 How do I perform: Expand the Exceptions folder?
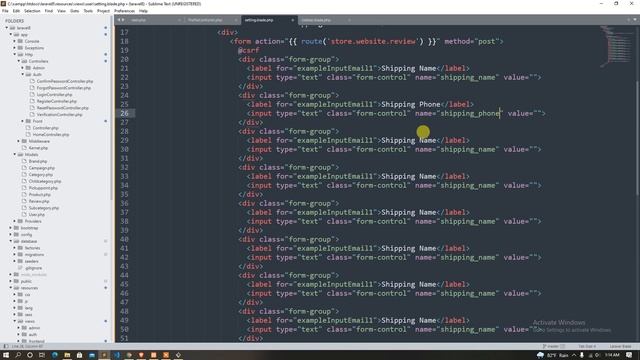15,48
